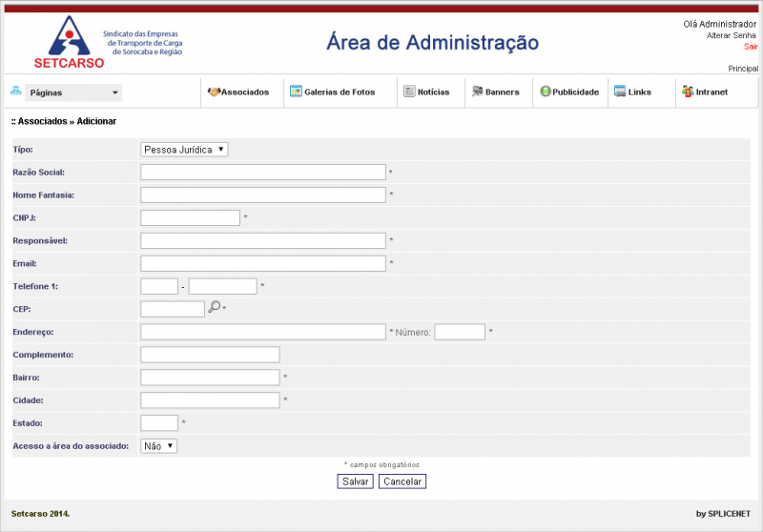Open the Banners menu
The height and width of the screenshot is (532, 763).
(x=503, y=92)
